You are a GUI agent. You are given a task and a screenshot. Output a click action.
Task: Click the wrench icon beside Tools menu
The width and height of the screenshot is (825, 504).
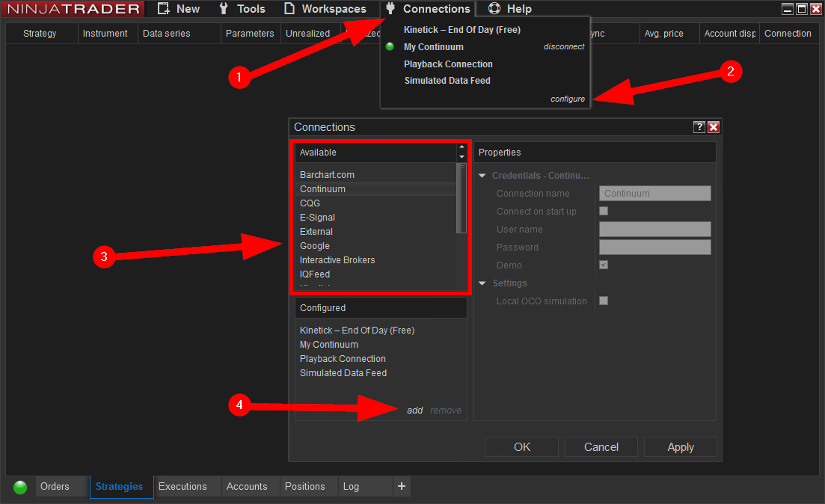point(223,9)
